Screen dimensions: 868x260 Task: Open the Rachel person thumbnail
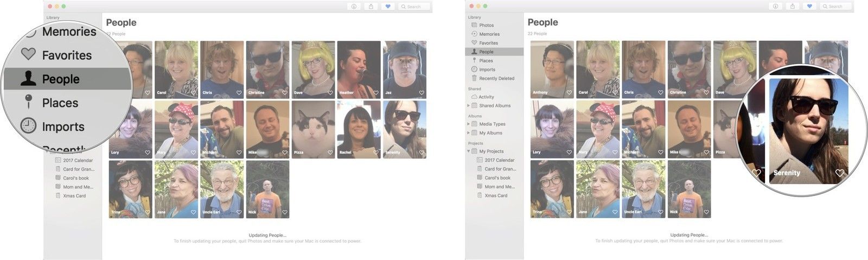tap(359, 129)
